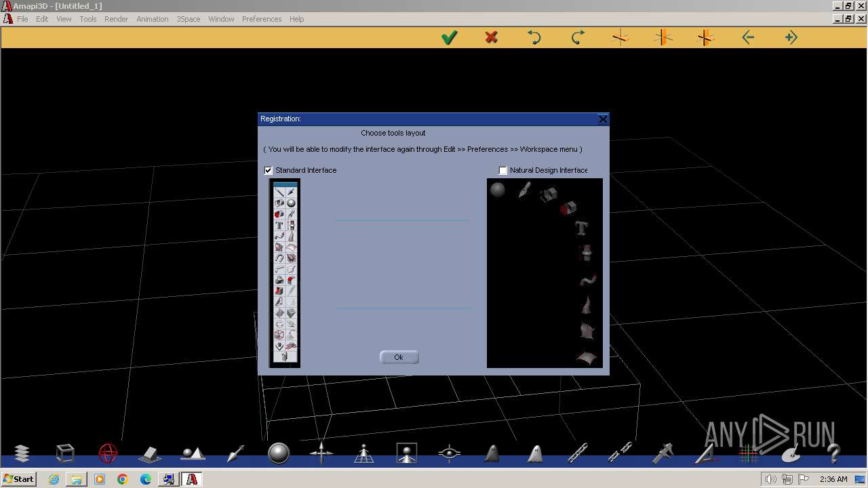Click the lighter ghost icon in bottom bar

tap(535, 453)
